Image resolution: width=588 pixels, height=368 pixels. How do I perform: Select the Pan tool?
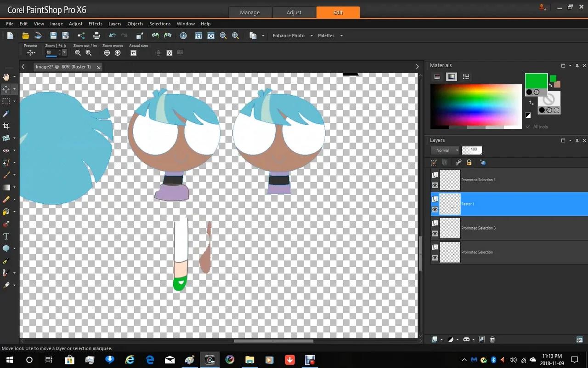click(x=6, y=77)
